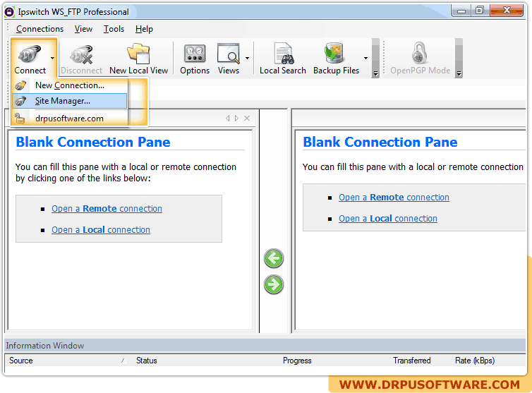This screenshot has width=532, height=393.
Task: Click the New Connection menu icon
Action: click(x=20, y=85)
